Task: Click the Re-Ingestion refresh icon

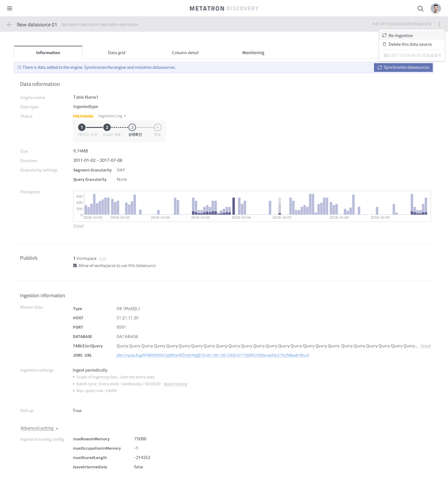Action: point(384,35)
